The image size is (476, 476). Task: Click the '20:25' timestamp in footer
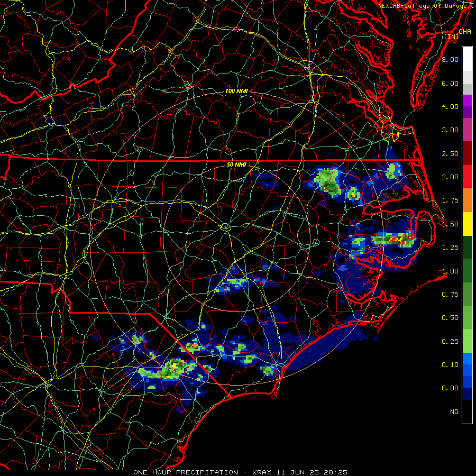[335, 472]
